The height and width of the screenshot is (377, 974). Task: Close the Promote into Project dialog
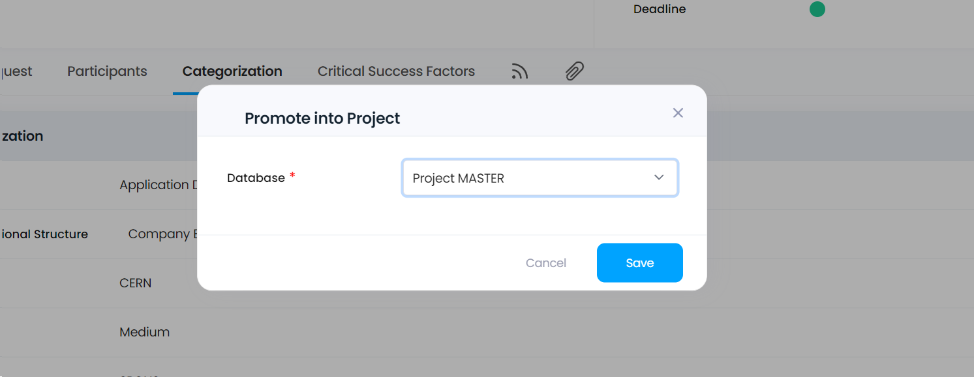click(678, 112)
